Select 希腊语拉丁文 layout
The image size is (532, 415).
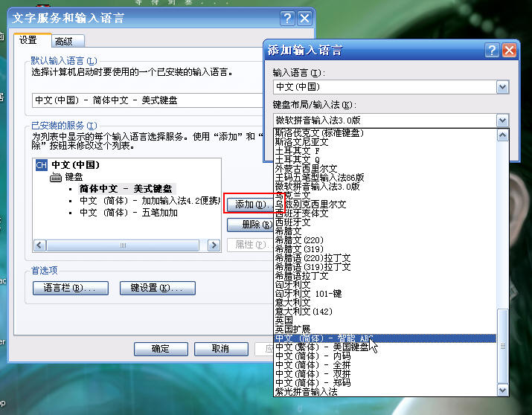click(x=385, y=276)
